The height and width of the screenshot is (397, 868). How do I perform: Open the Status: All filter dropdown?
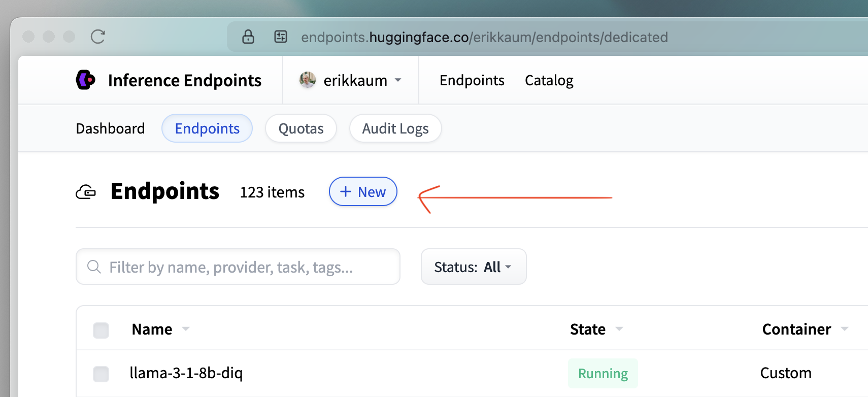click(x=474, y=267)
